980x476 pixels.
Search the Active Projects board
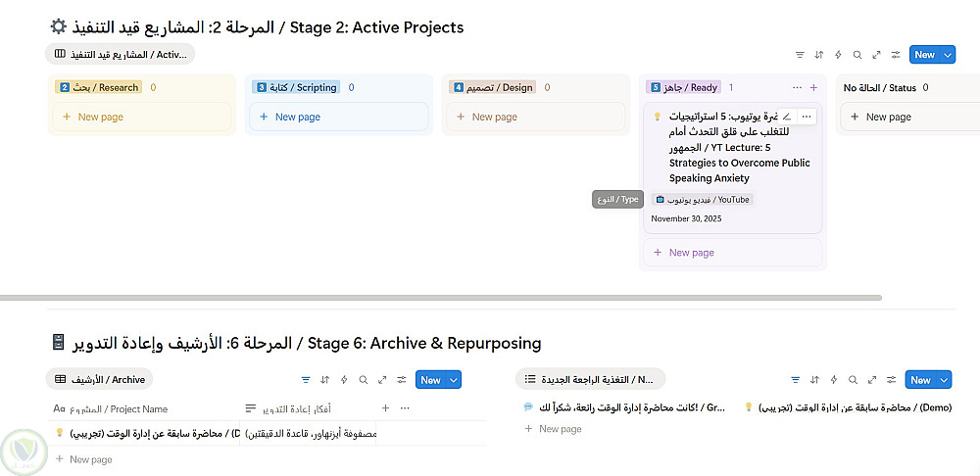click(x=857, y=55)
